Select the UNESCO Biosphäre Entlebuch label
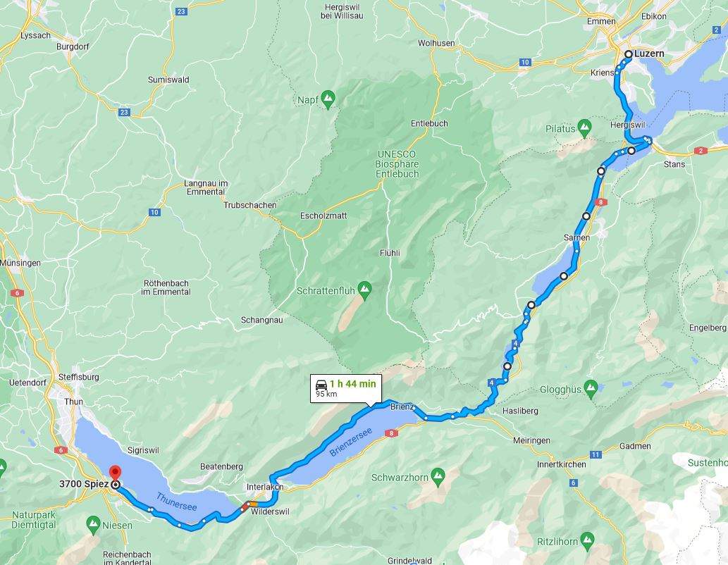 point(397,164)
